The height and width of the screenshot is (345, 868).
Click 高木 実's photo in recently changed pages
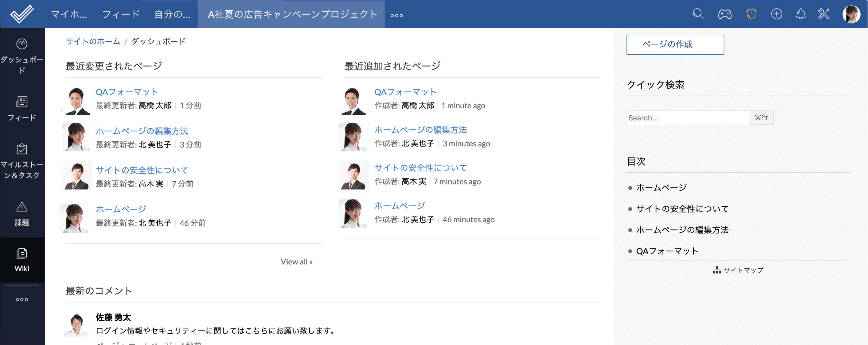pyautogui.click(x=77, y=175)
